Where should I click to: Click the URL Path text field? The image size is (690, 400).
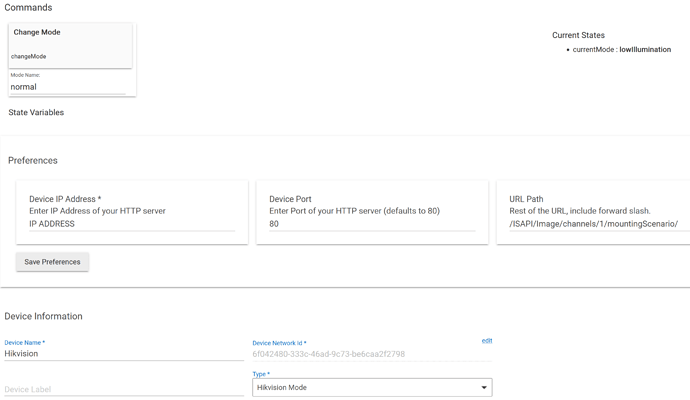click(597, 224)
